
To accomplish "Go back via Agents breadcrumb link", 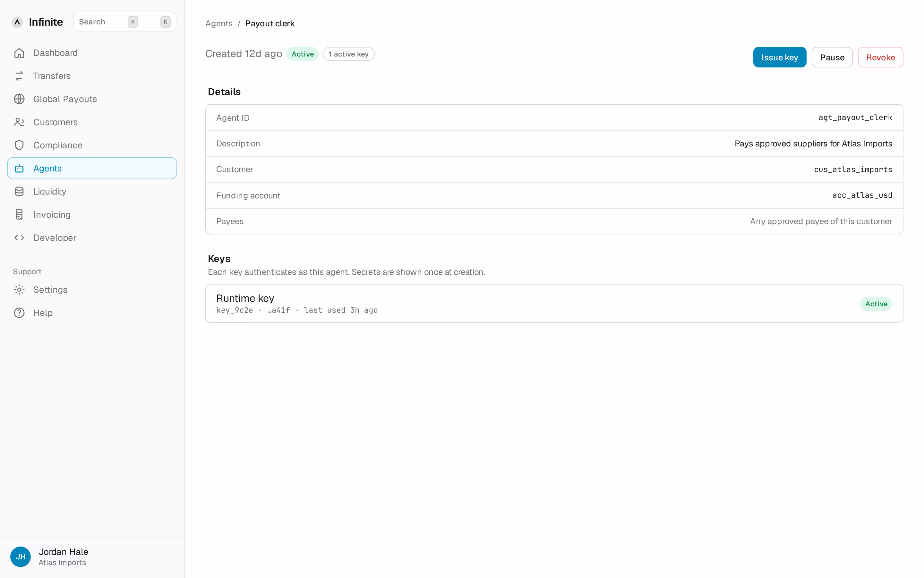I will click(x=219, y=23).
